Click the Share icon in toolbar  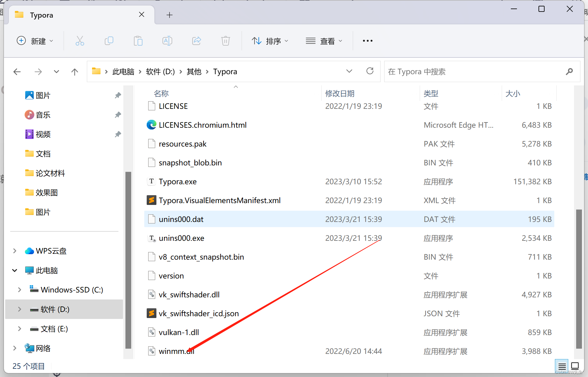coord(197,41)
